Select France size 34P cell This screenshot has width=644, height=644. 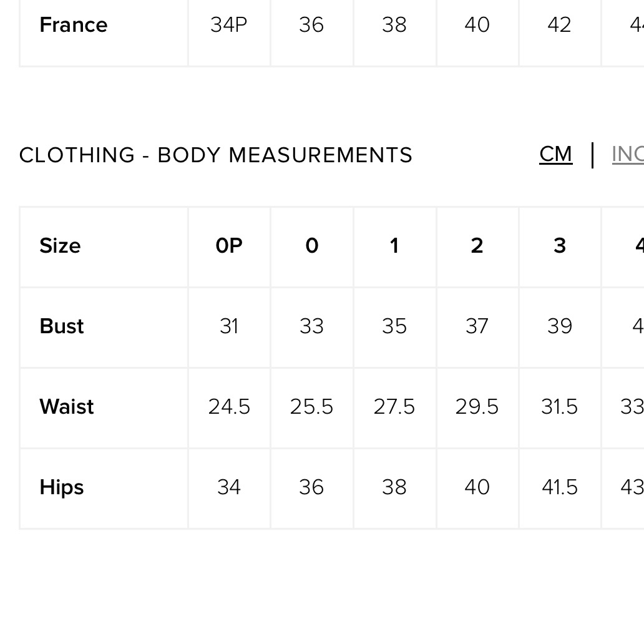click(229, 24)
